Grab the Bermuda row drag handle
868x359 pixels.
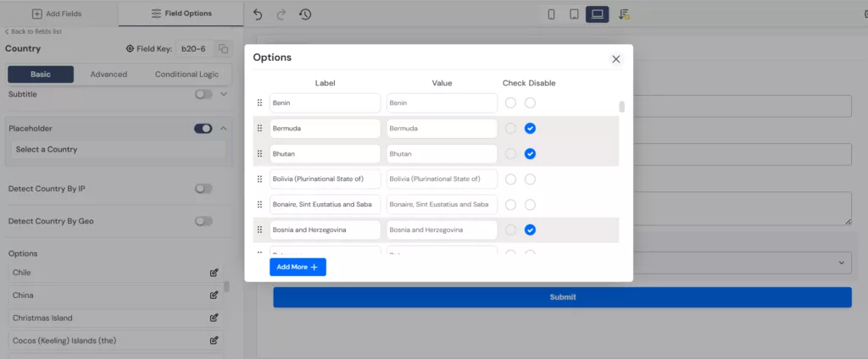pos(259,129)
